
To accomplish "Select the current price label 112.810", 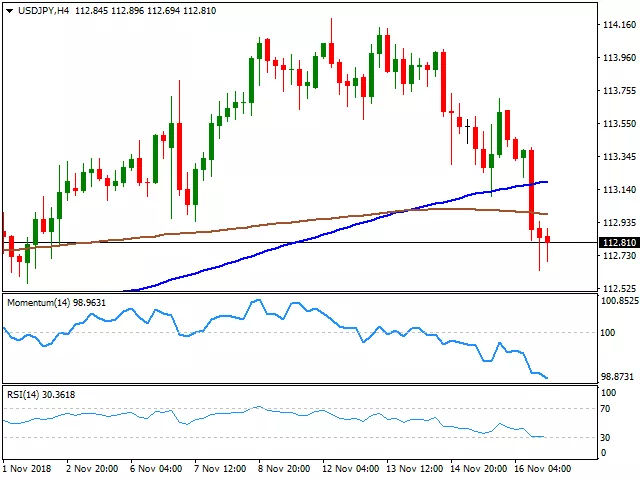I will tap(619, 243).
